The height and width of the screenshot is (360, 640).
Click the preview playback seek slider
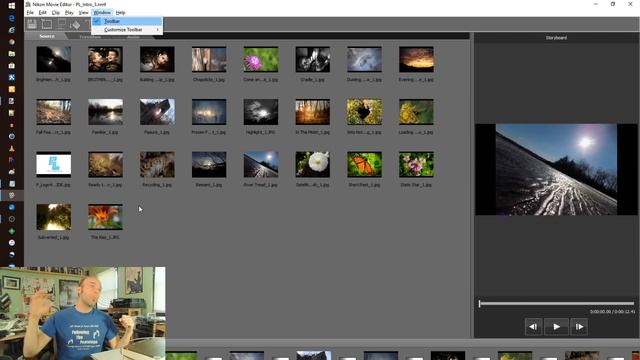pos(557,303)
